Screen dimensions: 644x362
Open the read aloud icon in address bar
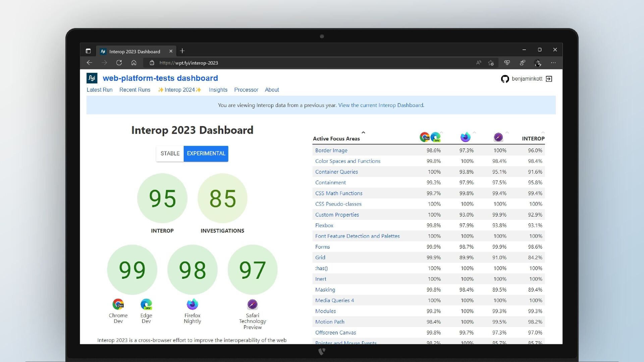pos(479,63)
